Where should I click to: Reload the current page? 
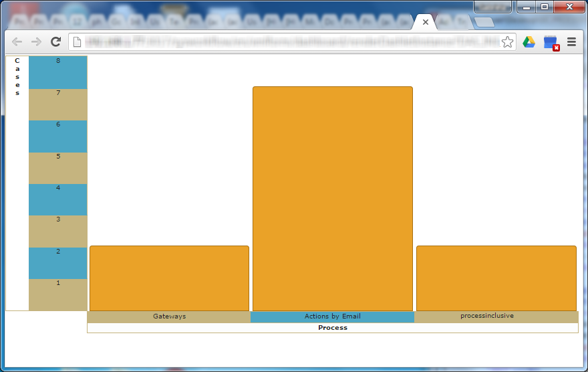tap(56, 42)
